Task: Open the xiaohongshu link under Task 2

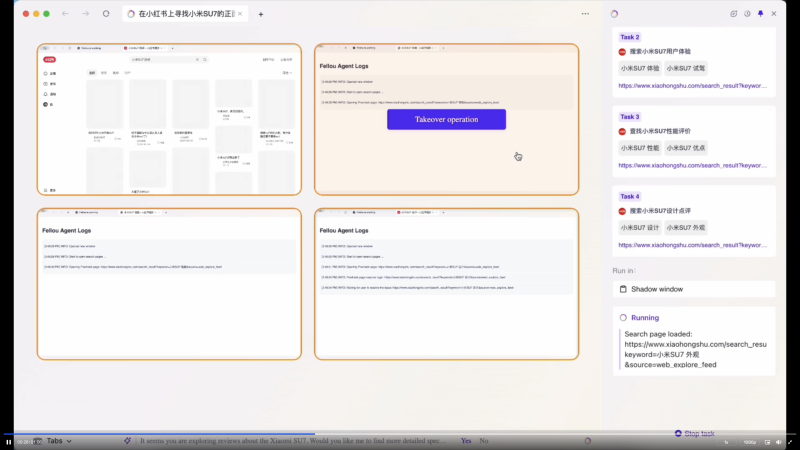Action: pos(692,86)
